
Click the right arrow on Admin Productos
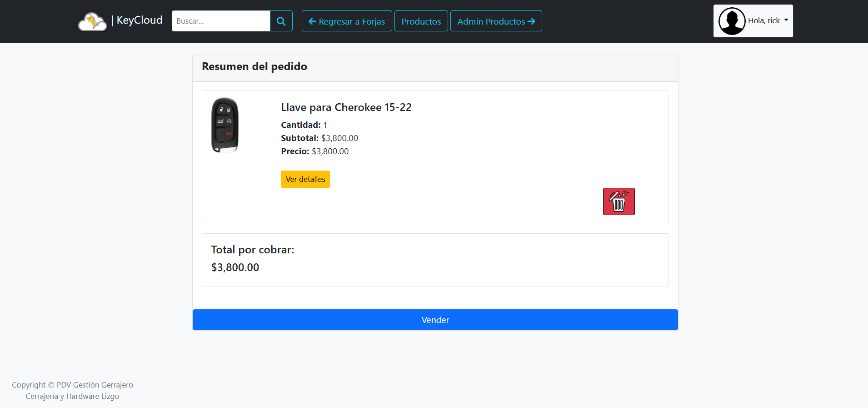[531, 21]
